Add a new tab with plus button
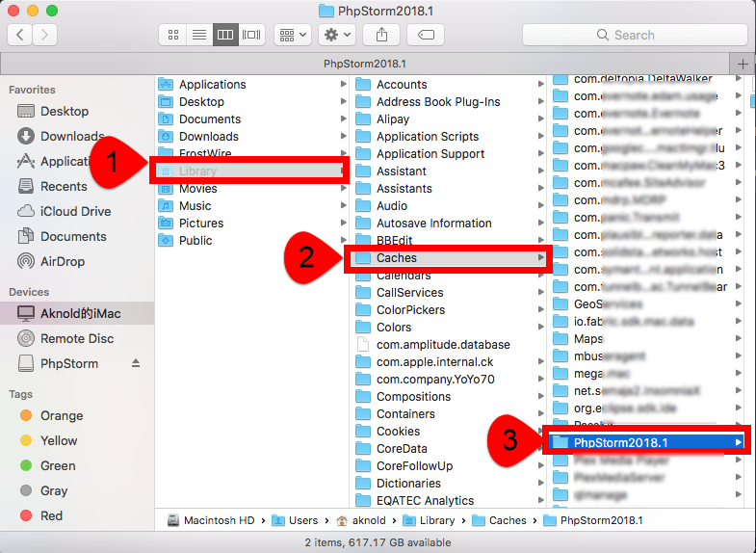 point(743,63)
